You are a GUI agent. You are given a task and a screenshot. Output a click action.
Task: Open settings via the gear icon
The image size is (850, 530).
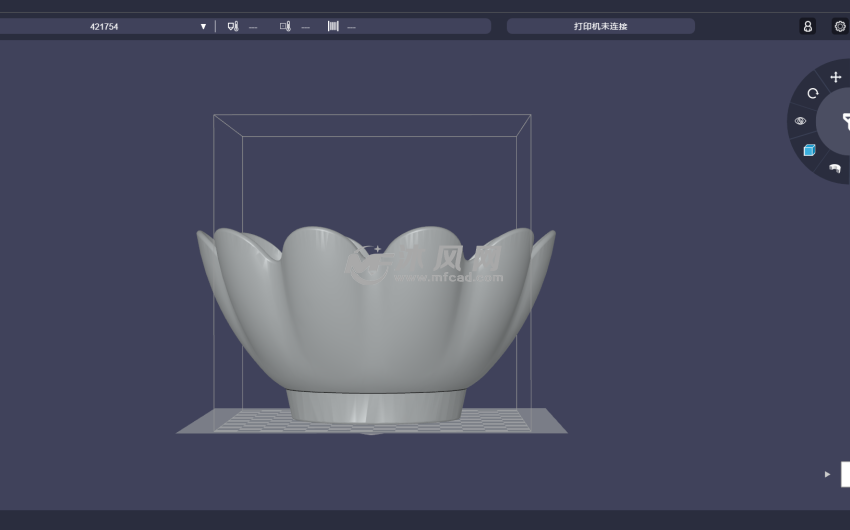[x=839, y=26]
